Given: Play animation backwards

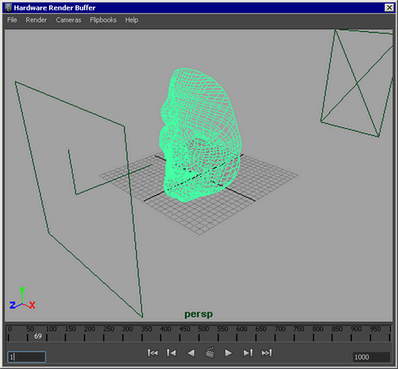Looking at the screenshot, I should tap(191, 353).
